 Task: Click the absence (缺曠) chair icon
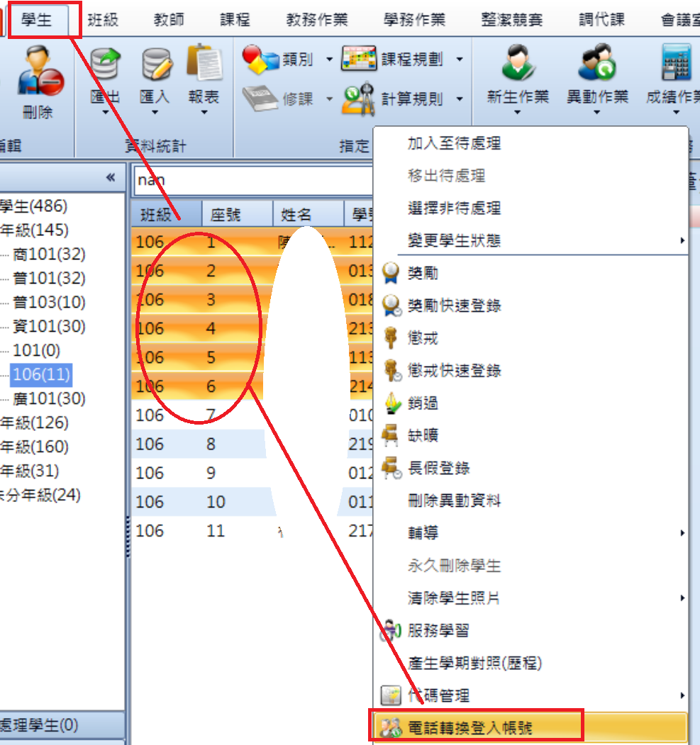pos(391,435)
